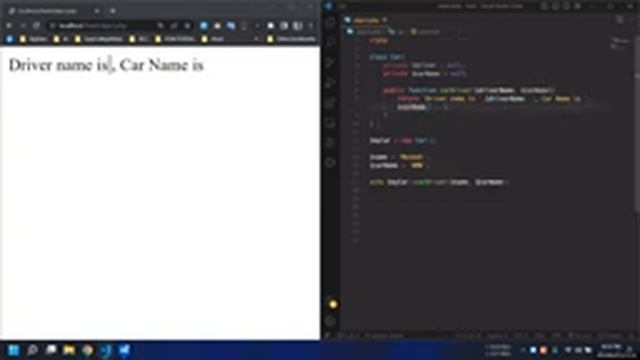The width and height of the screenshot is (640, 360).
Task: Toggle the bottom panel layout icon
Action: 556,6
